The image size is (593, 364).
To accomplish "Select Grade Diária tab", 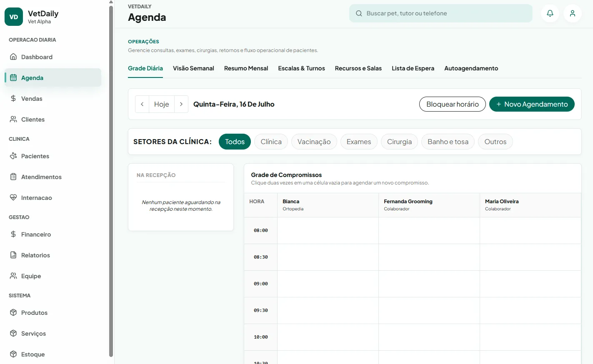I will (145, 68).
